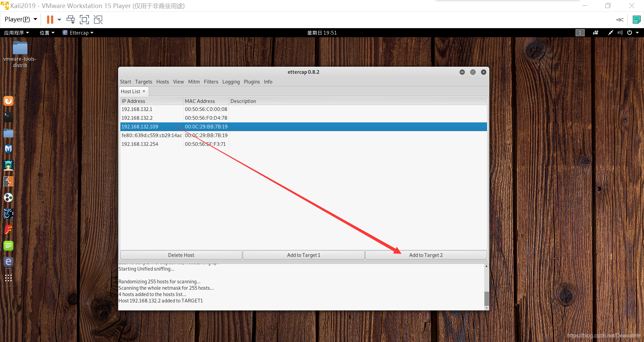
Task: Open the Ettercap app menu in top bar
Action: 78,33
